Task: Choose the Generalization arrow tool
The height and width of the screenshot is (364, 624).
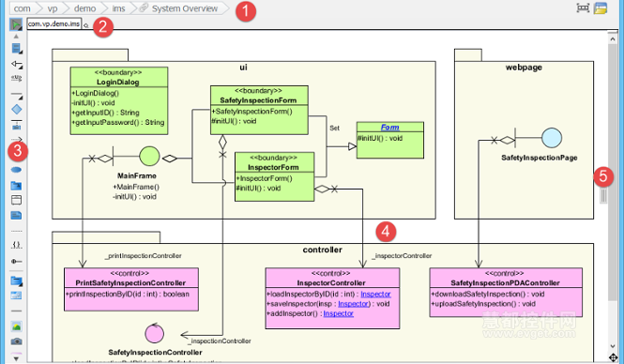Action: click(16, 64)
